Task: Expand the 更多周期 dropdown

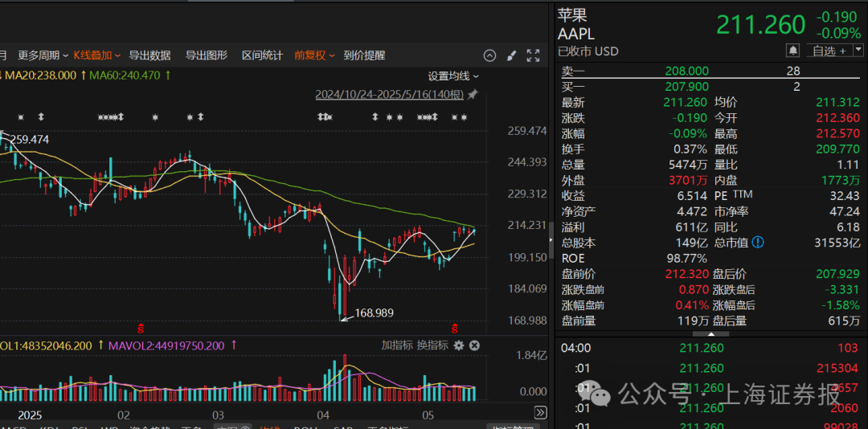Action: click(x=43, y=55)
